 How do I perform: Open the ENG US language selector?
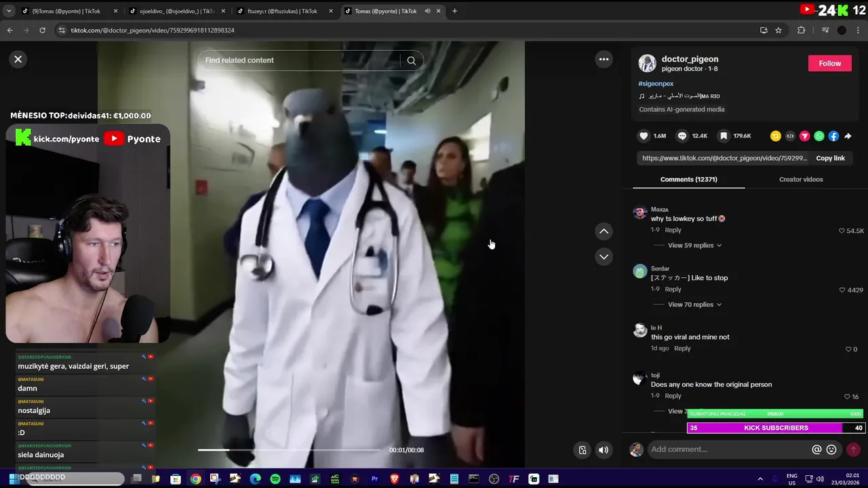791,479
